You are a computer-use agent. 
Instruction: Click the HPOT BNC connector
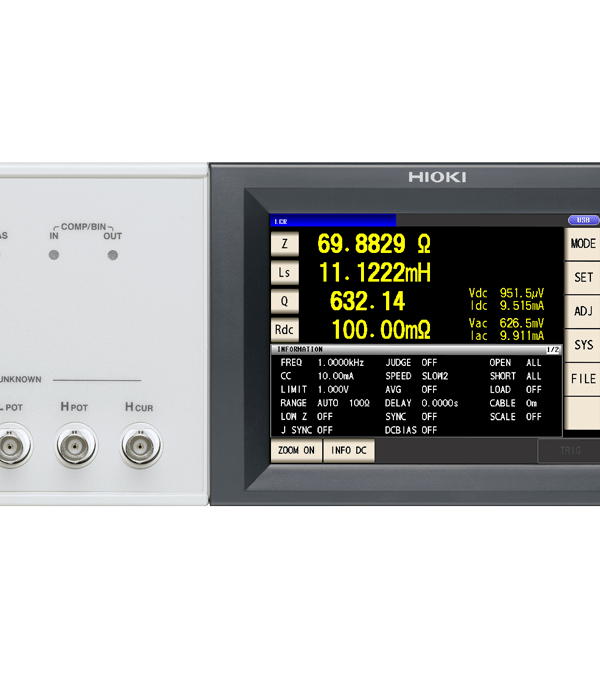pyautogui.click(x=76, y=446)
